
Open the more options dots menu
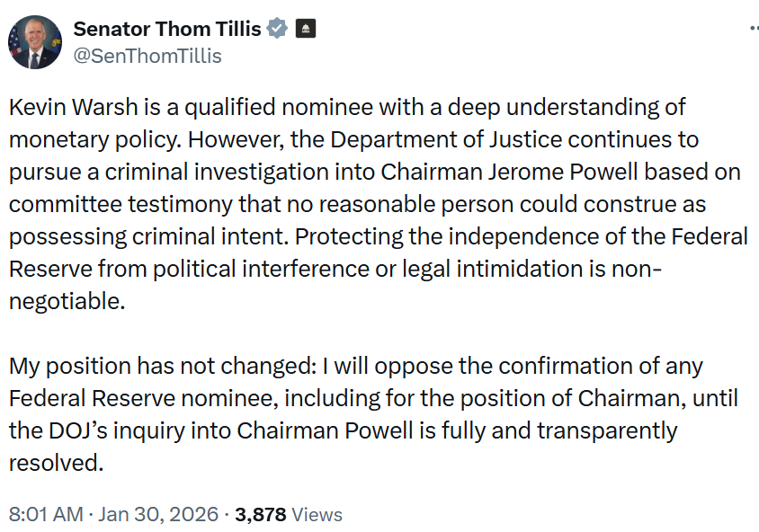(x=754, y=29)
